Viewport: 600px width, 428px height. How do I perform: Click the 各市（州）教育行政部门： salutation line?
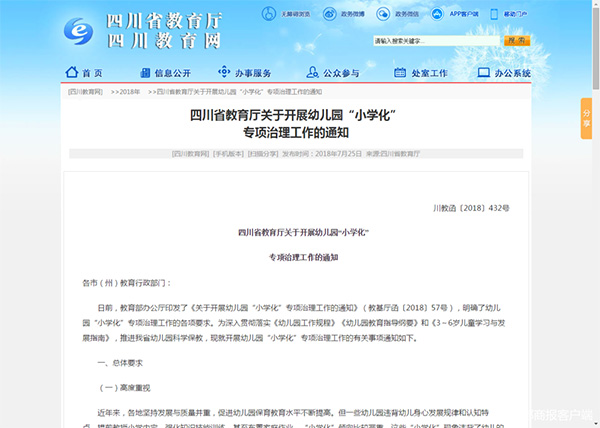(x=127, y=283)
